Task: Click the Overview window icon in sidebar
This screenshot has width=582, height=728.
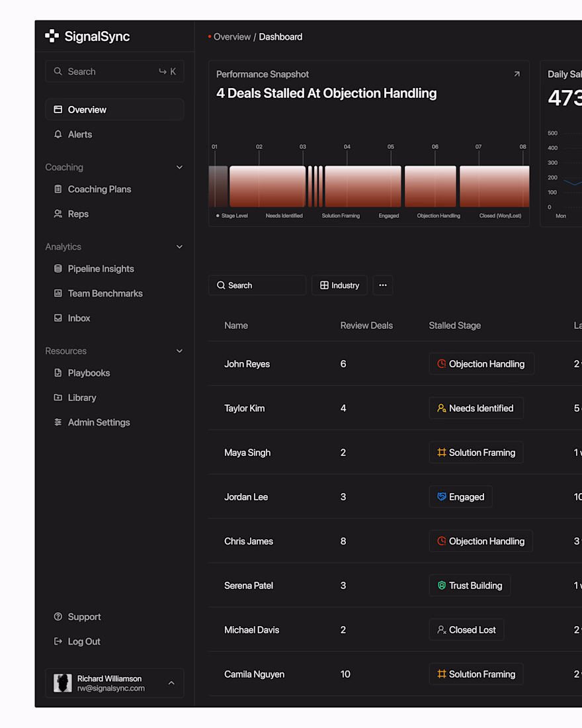Action: tap(58, 110)
